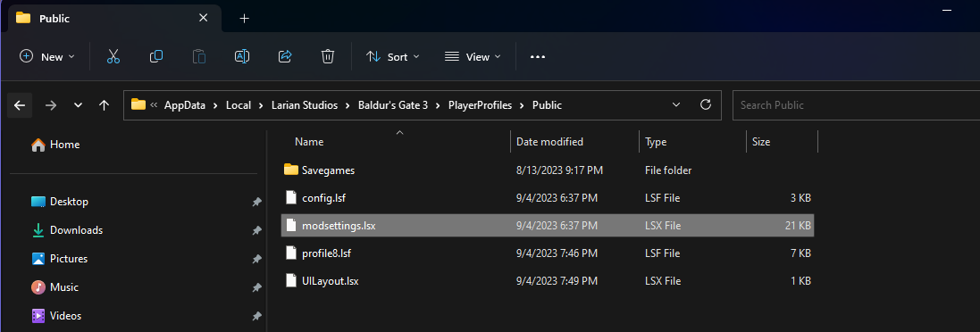This screenshot has height=332, width=980.
Task: Open the See more ellipsis menu
Action: 538,57
